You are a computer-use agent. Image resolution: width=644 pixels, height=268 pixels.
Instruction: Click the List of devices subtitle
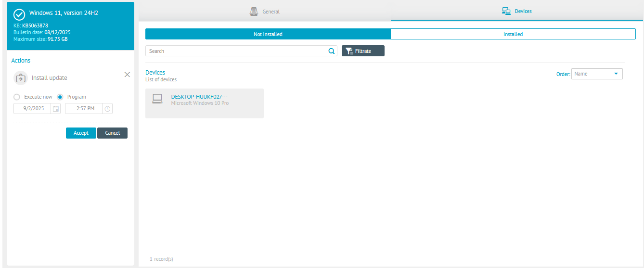[x=161, y=79]
